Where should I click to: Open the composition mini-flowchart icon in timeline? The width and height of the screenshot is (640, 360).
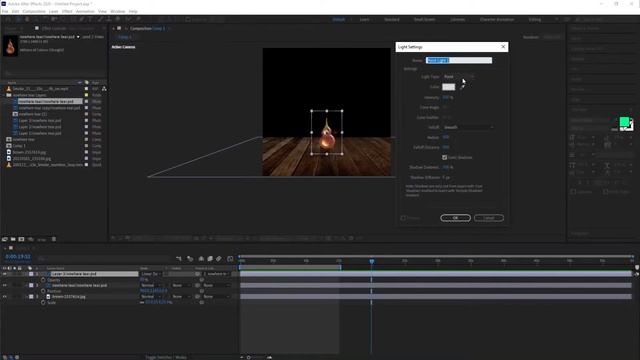(178, 258)
